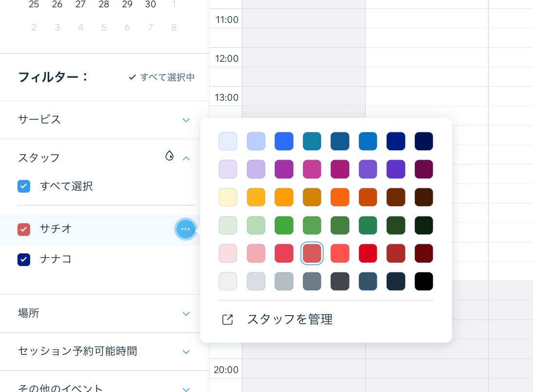
Task: Pick the pale lavender swatch in purple row
Action: [228, 169]
